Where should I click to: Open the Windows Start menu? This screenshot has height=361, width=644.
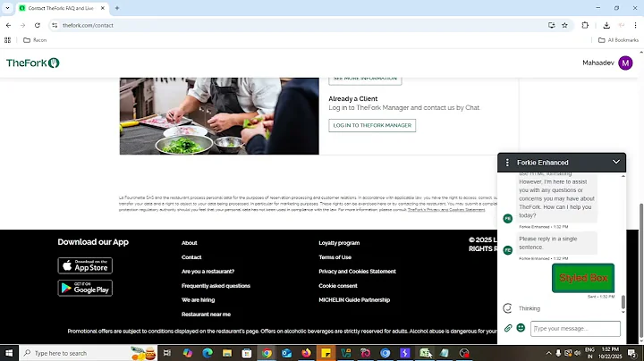click(x=9, y=353)
